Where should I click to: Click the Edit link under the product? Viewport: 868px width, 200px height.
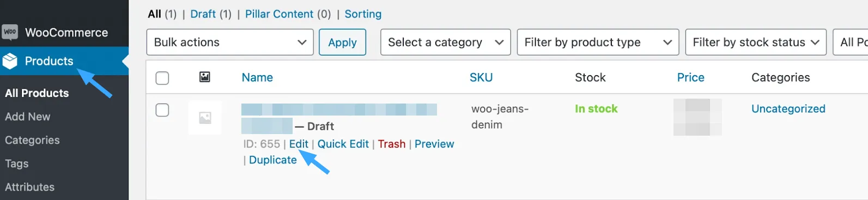(x=299, y=144)
